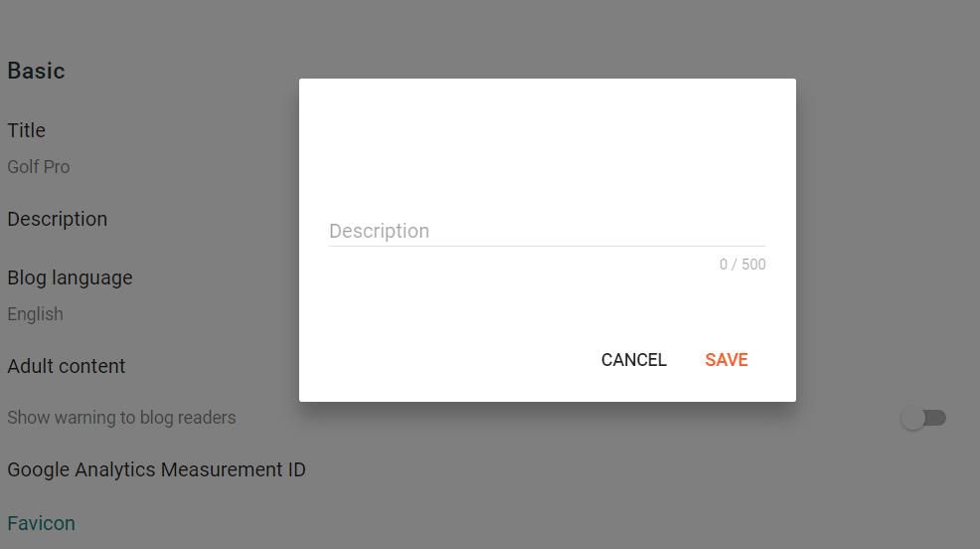
Task: Click the grey track of the warning switch
Action: point(936,418)
